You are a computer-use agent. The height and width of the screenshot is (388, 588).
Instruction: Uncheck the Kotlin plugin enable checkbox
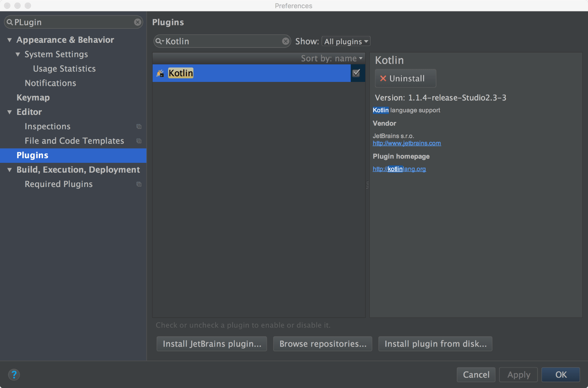(357, 73)
